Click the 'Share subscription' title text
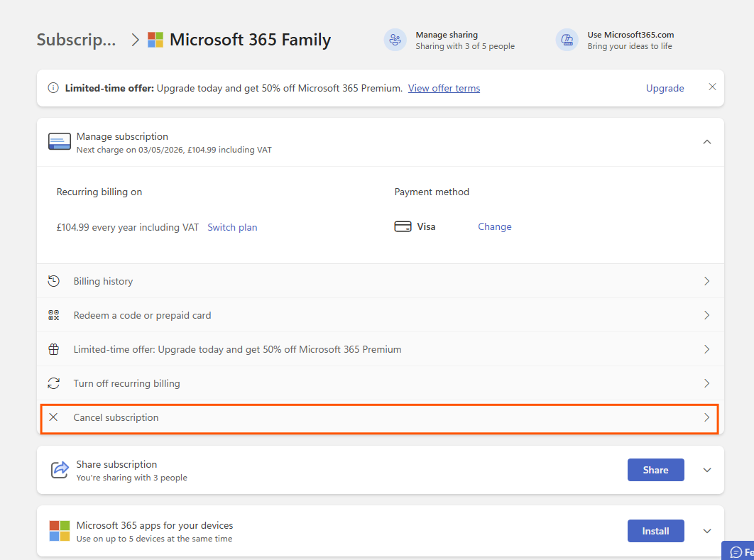The width and height of the screenshot is (754, 560). [x=116, y=464]
